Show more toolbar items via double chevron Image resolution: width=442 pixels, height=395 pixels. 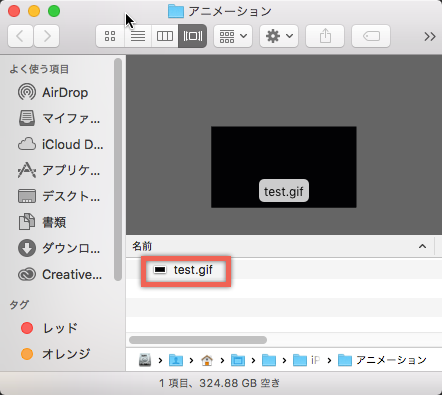[x=430, y=36]
